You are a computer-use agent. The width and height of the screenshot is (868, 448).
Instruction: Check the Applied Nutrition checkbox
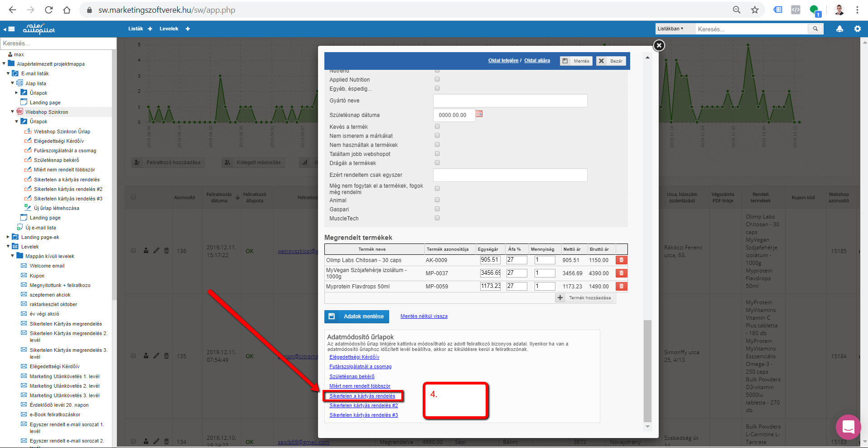click(437, 79)
